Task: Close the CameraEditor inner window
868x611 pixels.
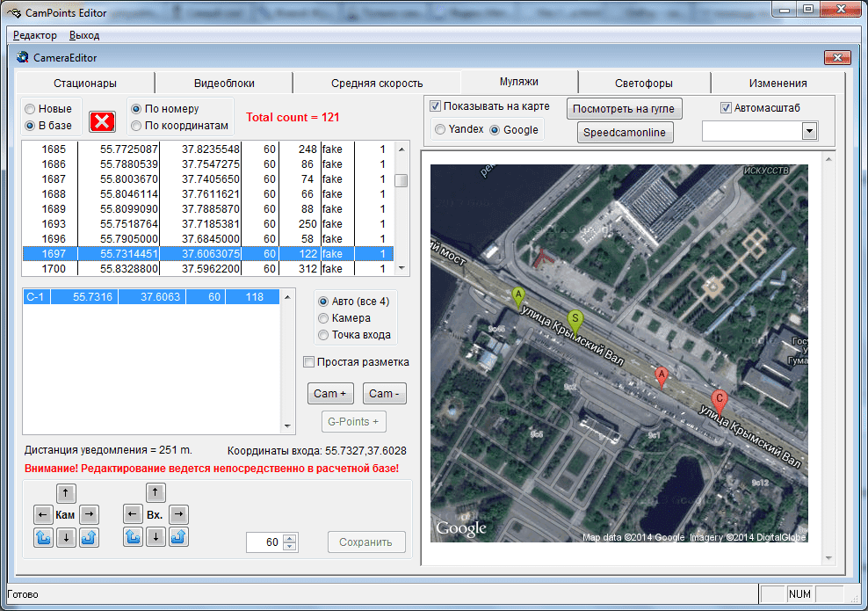Action: (837, 57)
